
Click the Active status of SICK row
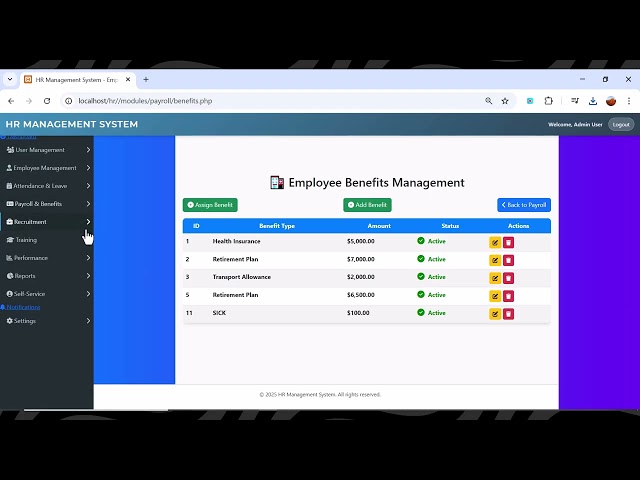[431, 313]
